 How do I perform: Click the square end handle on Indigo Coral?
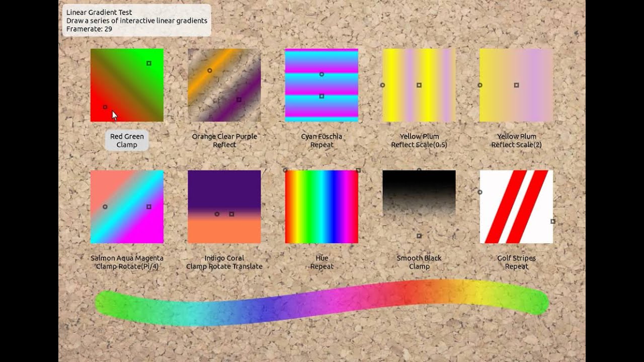click(x=231, y=214)
